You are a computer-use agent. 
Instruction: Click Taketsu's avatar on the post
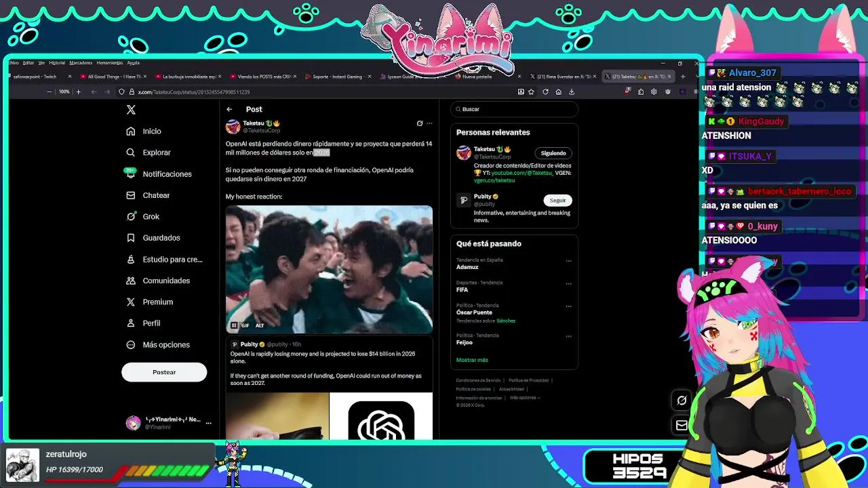tap(233, 127)
